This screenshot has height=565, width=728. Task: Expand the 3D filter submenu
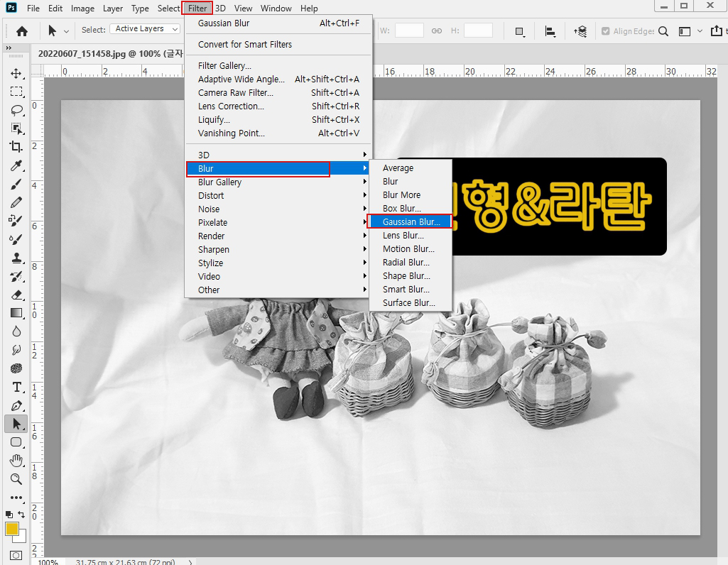coord(278,155)
